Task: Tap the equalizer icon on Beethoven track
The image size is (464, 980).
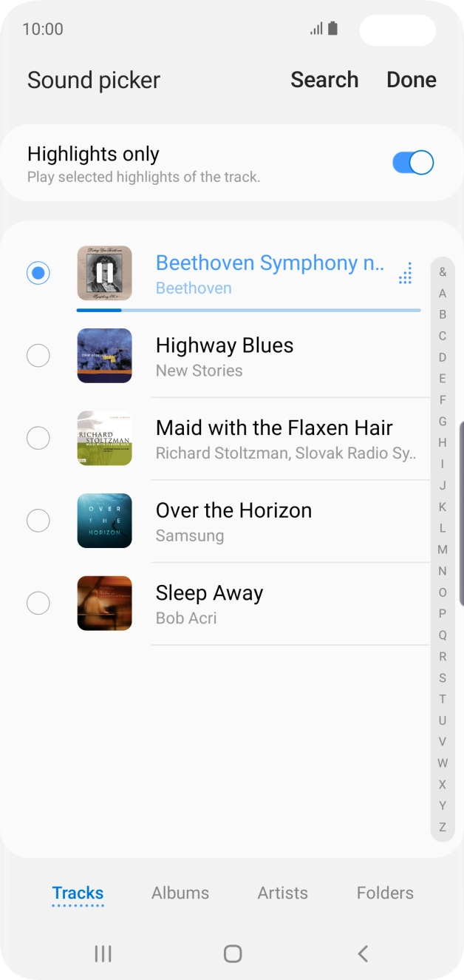Action: pos(405,273)
